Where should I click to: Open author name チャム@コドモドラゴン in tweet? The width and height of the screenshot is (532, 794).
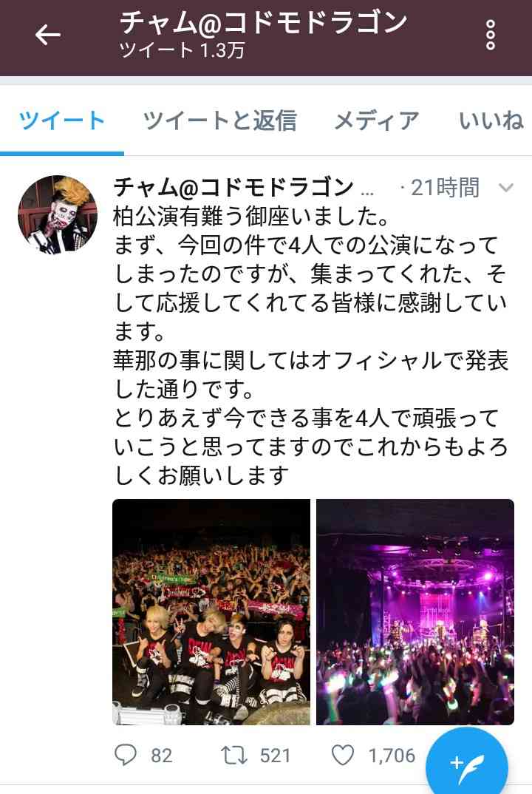point(233,187)
